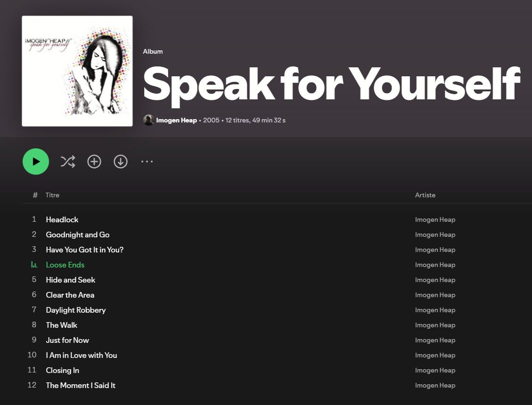
Task: Click the green Play button
Action: [x=36, y=162]
